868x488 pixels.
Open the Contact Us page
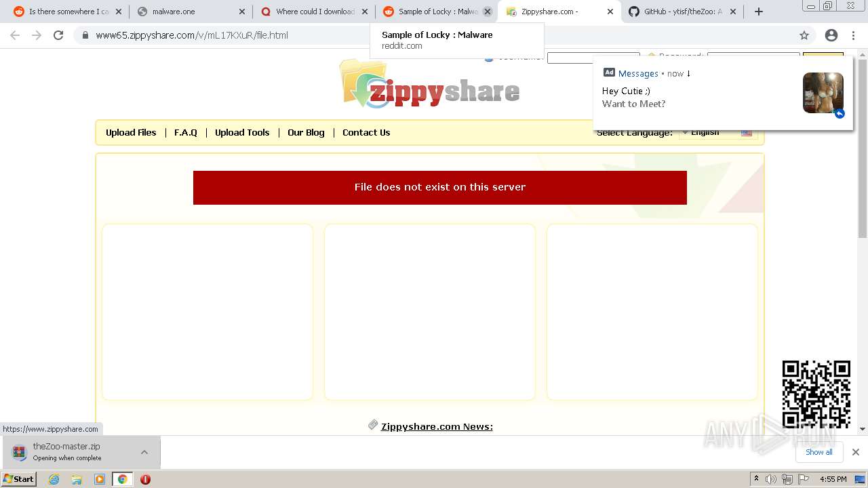tap(366, 132)
